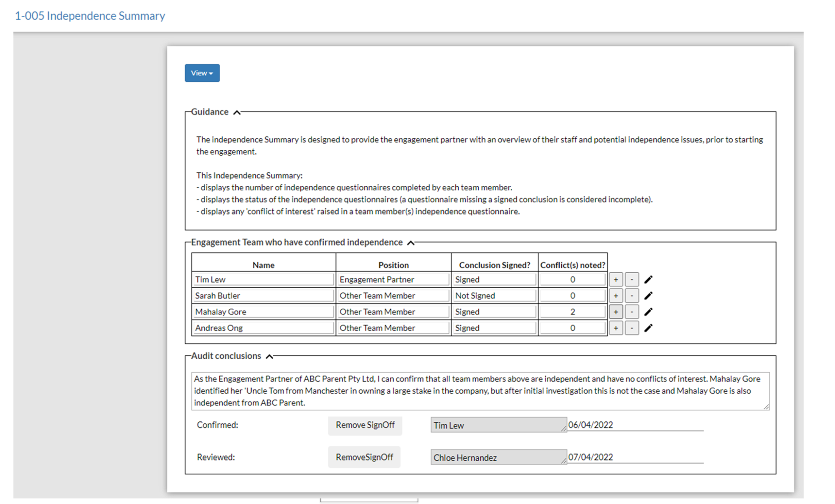Viewport: 835px width, 504px height.
Task: Click the conflicts count field showing 2
Action: 572,312
